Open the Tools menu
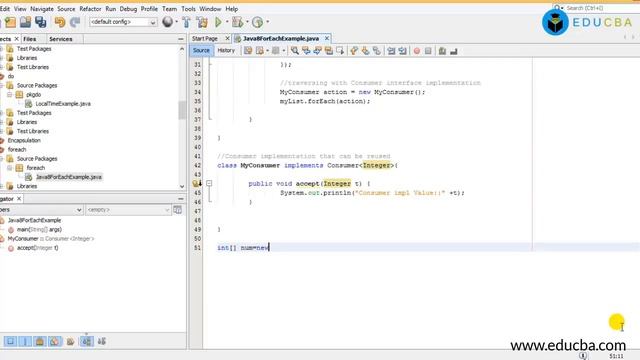The width and height of the screenshot is (640, 360). coord(188,9)
